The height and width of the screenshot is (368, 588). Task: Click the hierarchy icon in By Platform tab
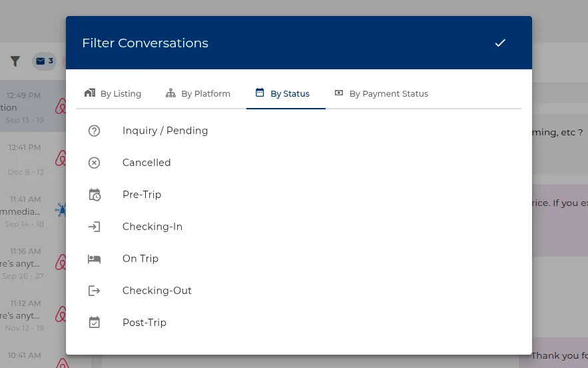click(x=170, y=93)
